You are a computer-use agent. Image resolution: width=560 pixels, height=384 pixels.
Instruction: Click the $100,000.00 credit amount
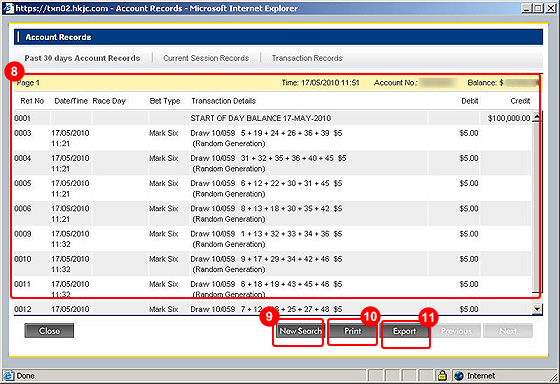click(x=509, y=118)
